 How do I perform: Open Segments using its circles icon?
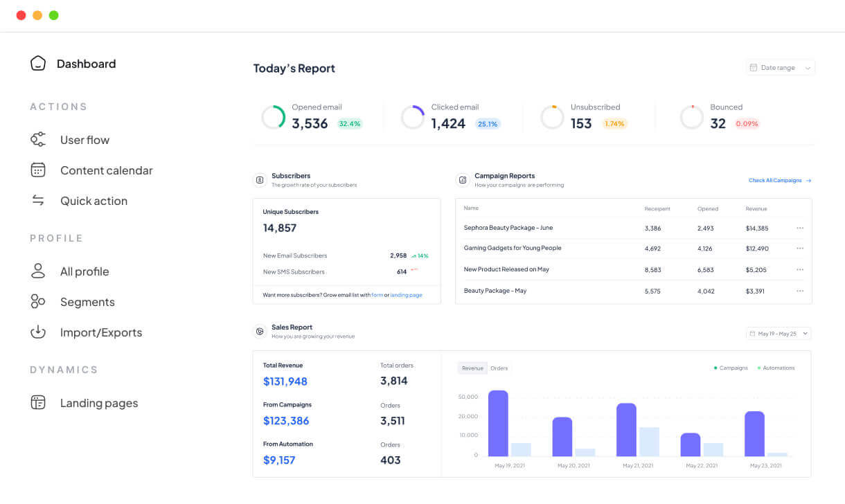(x=38, y=302)
